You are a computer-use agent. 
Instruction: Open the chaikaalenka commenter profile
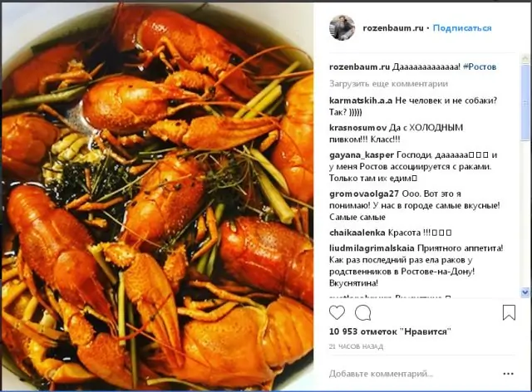tap(357, 233)
